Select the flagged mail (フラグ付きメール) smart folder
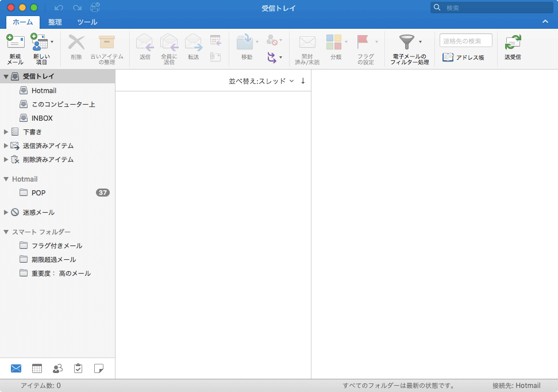 point(56,245)
